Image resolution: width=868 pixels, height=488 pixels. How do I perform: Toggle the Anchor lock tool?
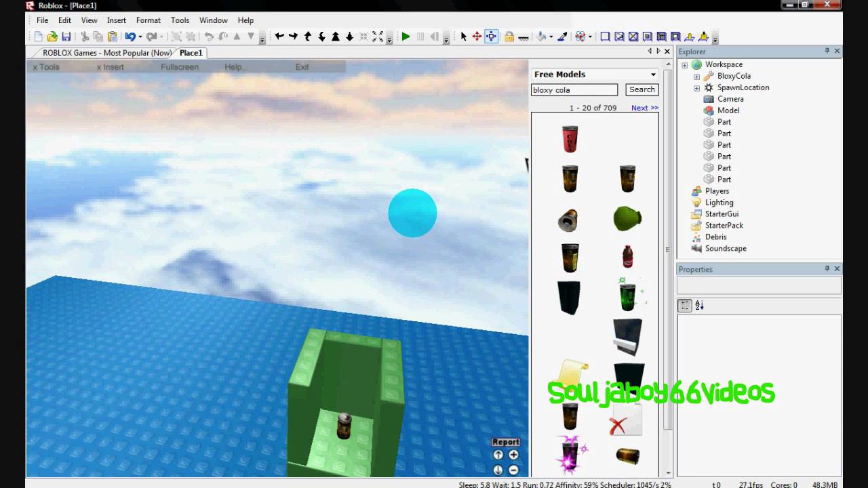pos(509,37)
